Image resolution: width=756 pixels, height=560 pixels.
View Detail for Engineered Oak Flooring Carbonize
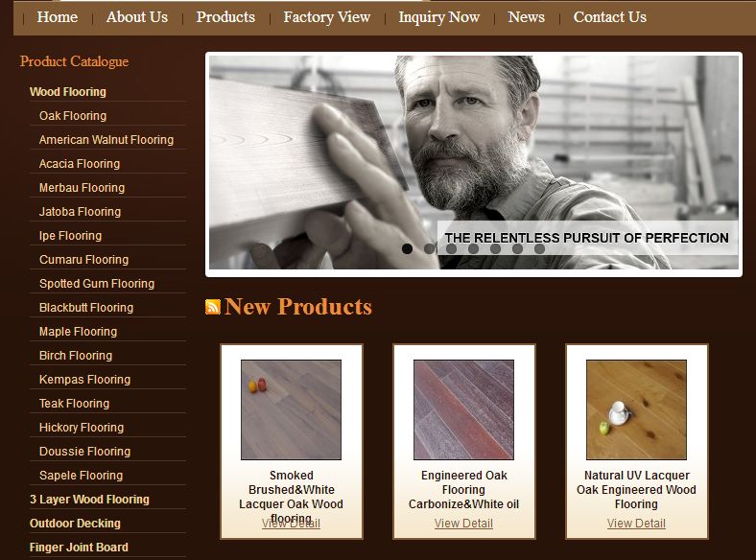(463, 524)
